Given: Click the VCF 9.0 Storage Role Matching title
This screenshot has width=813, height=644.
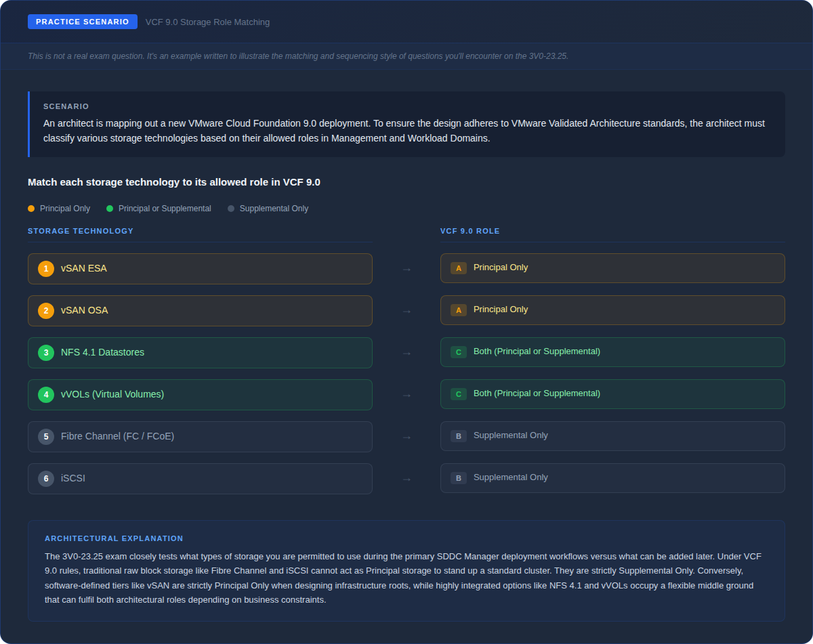Looking at the screenshot, I should click(207, 22).
